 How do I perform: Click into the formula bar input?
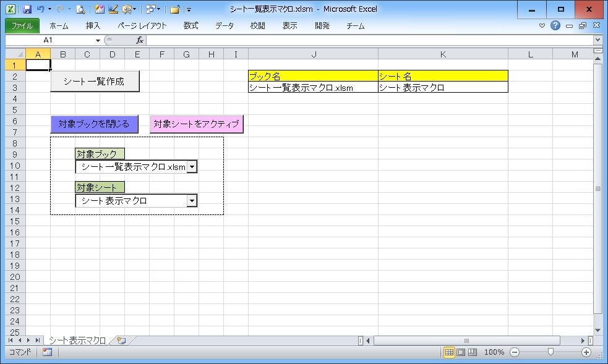[x=369, y=40]
